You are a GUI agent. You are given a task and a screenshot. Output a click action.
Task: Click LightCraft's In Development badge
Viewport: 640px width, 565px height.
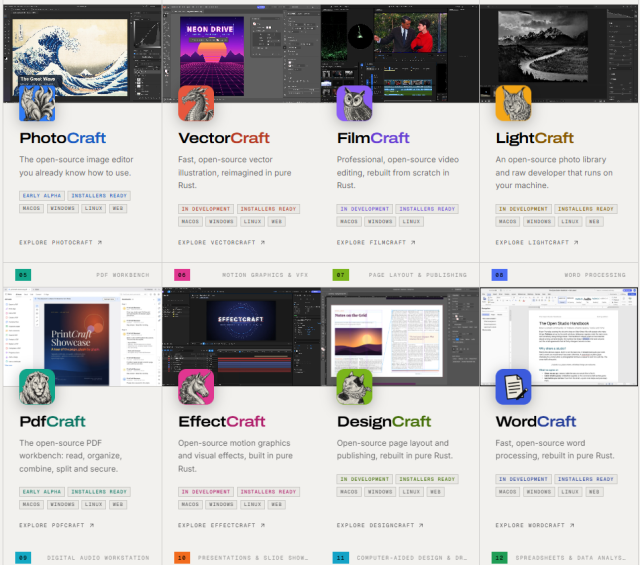point(523,209)
